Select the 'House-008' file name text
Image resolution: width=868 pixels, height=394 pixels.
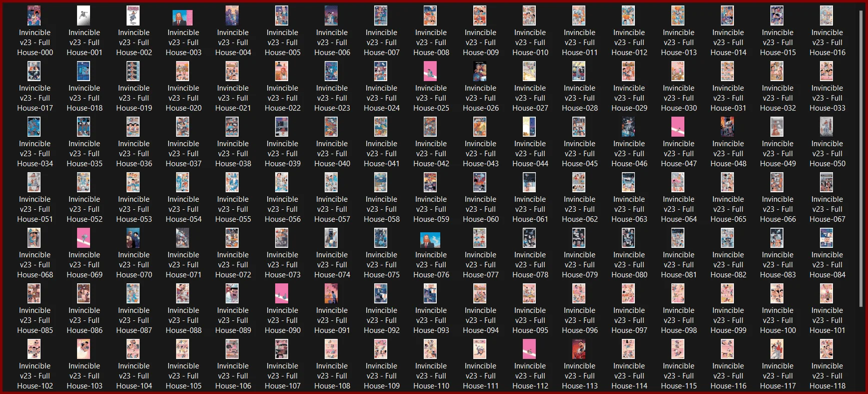(x=431, y=53)
